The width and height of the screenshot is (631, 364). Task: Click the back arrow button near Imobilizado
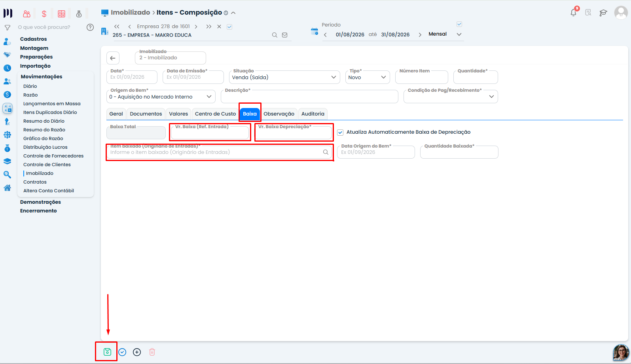tap(113, 58)
